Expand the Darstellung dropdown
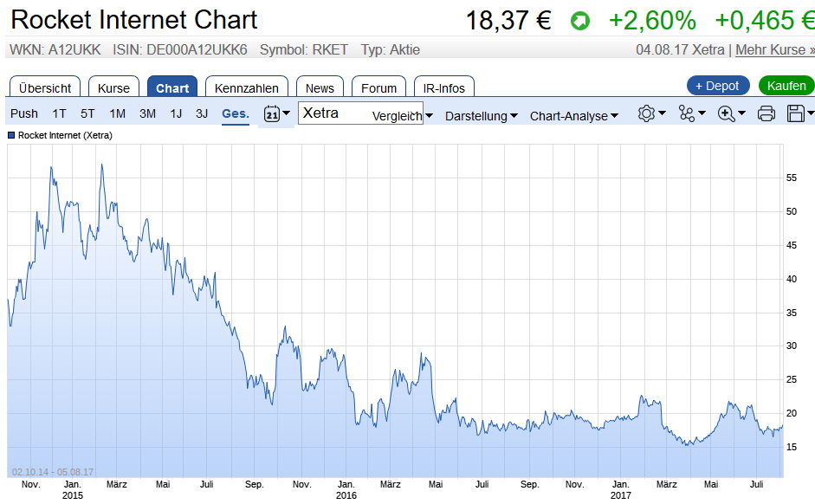This screenshot has height=504, width=815. point(482,116)
